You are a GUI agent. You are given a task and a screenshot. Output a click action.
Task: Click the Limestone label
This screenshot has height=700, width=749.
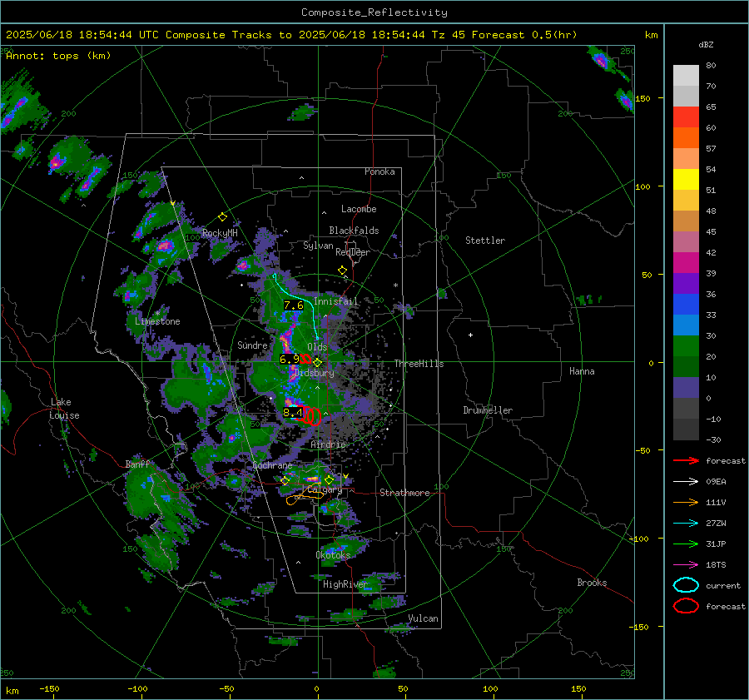pos(157,321)
